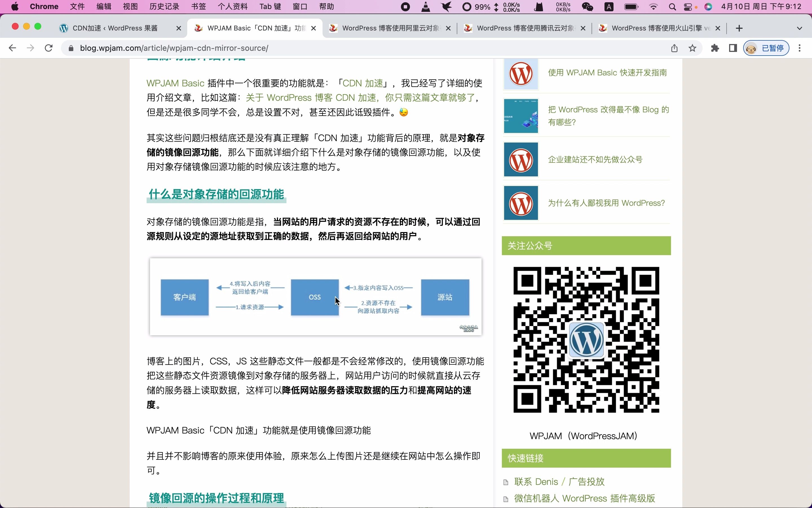Click thumbnail beside 为什么有人鄙视我用 post
The height and width of the screenshot is (508, 812).
(521, 203)
